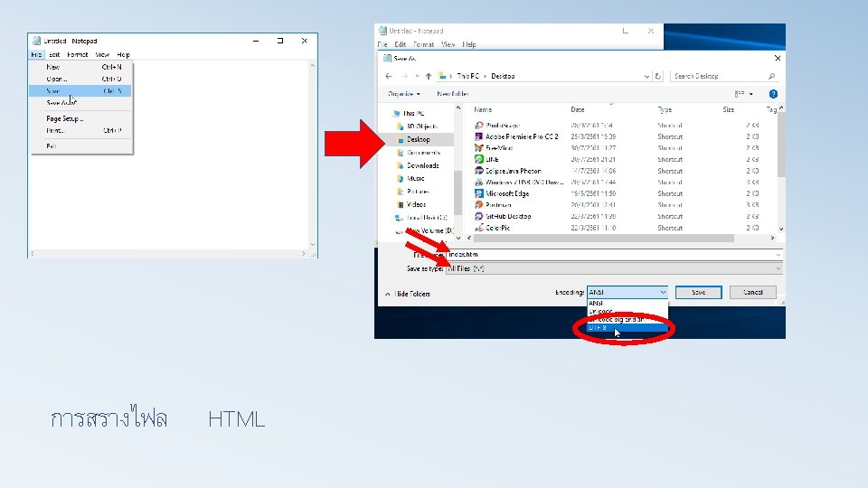
Task: Select the Eclipse Java Photon icon
Action: tap(479, 171)
